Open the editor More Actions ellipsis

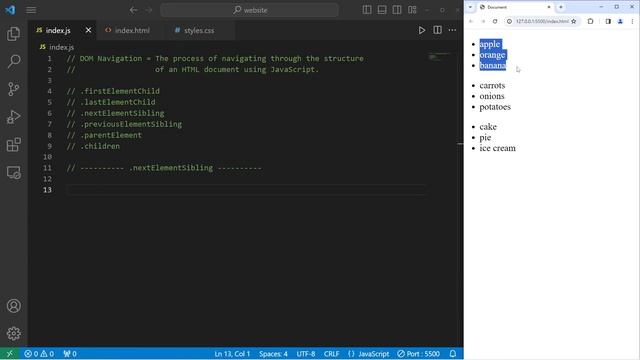[452, 30]
